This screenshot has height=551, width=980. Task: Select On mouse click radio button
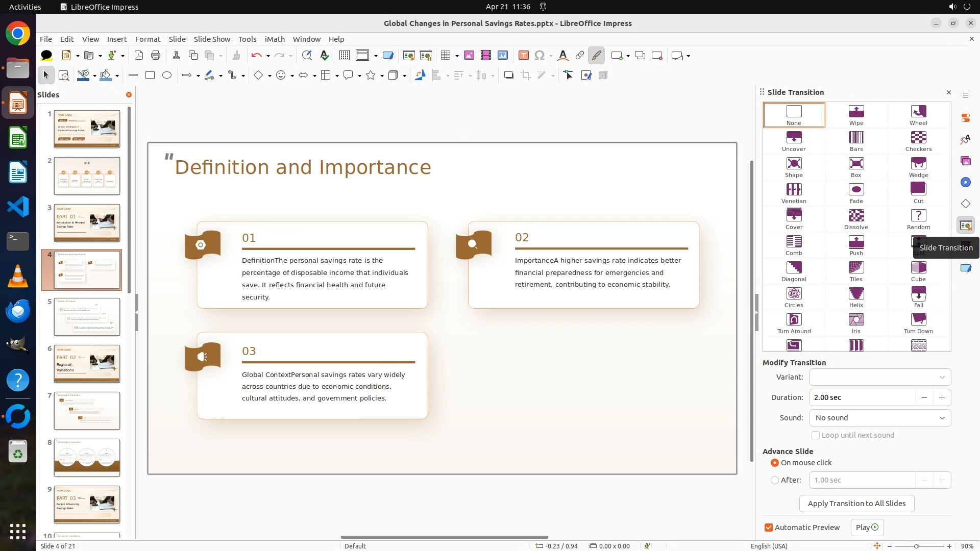click(775, 463)
